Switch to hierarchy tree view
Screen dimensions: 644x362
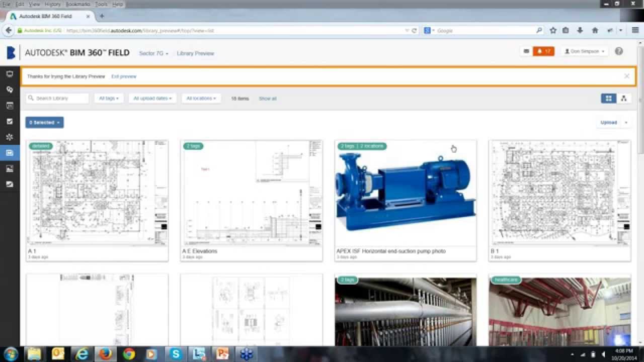(x=624, y=98)
